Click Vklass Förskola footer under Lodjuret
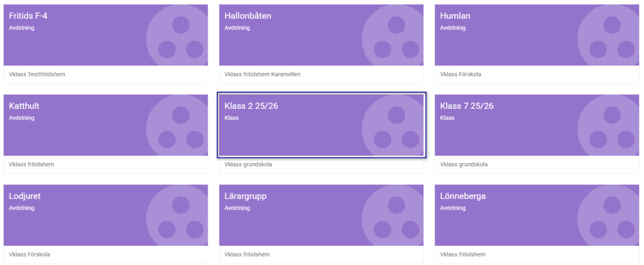This screenshot has height=265, width=644. pos(30,254)
